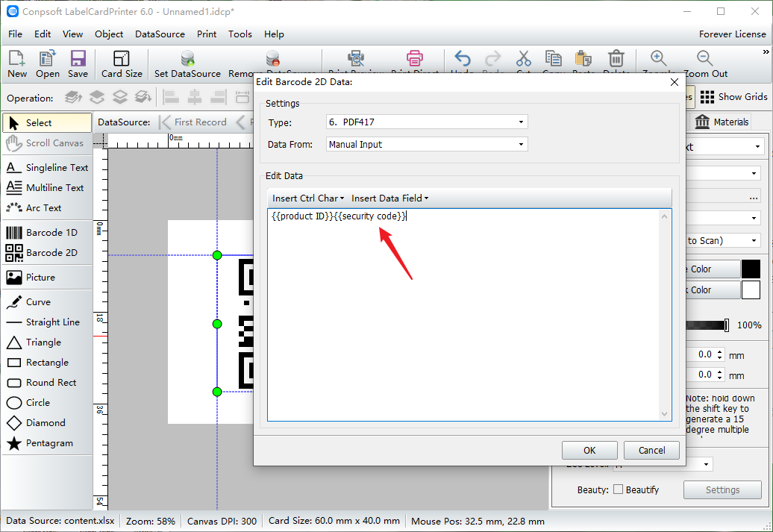The width and height of the screenshot is (773, 532).
Task: Open an existing file from toolbar
Action: coord(47,63)
